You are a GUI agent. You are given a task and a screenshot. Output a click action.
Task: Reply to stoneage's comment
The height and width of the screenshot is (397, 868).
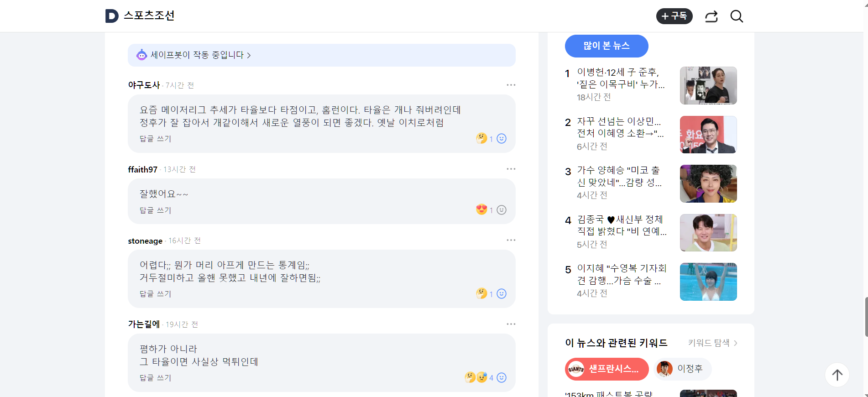(x=155, y=294)
